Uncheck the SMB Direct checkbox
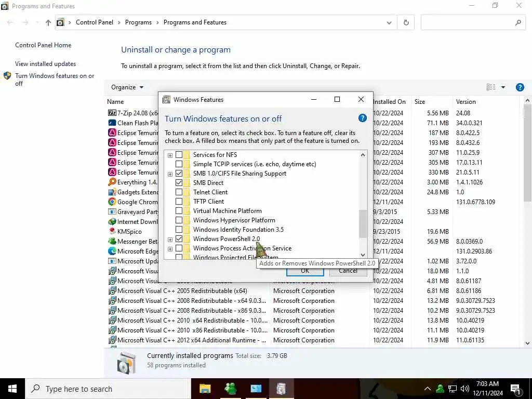This screenshot has height=399, width=532. 179,182
